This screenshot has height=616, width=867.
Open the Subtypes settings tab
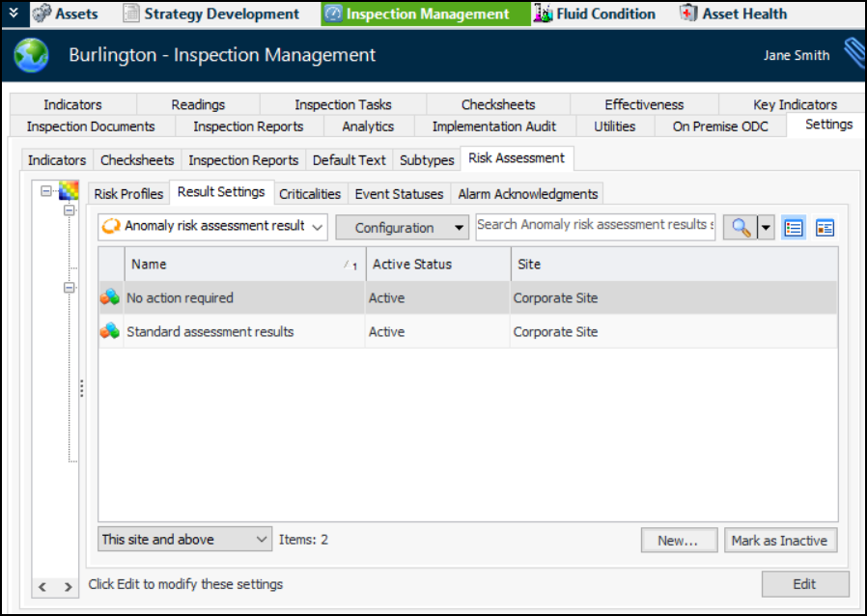[427, 160]
